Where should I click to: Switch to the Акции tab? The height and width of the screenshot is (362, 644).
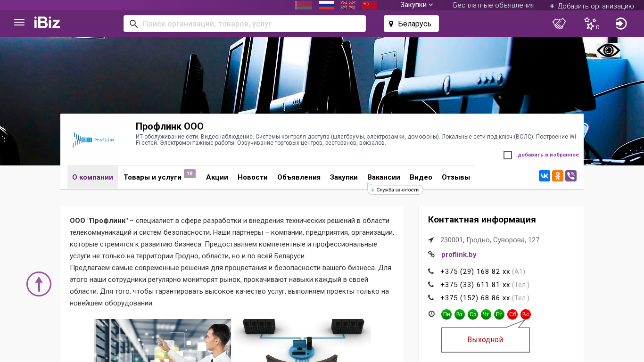click(217, 177)
